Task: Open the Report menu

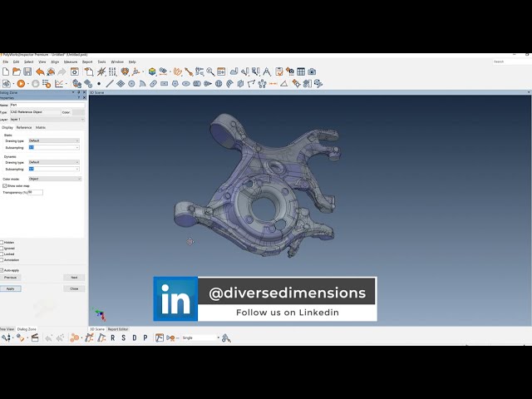Action: tap(87, 62)
